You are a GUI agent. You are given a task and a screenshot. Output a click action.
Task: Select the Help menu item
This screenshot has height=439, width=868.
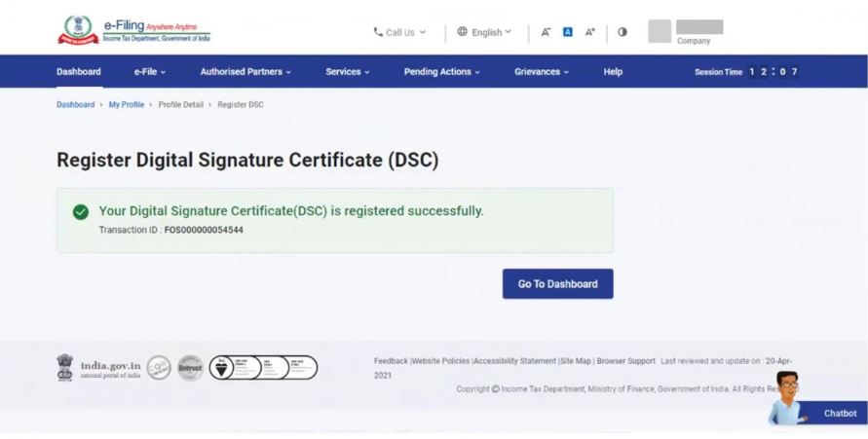[613, 72]
